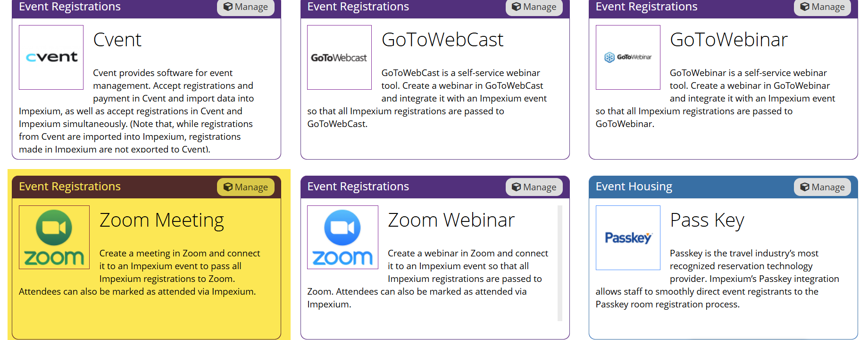
Task: Open Manage for the Pass Key card
Action: pyautogui.click(x=823, y=187)
